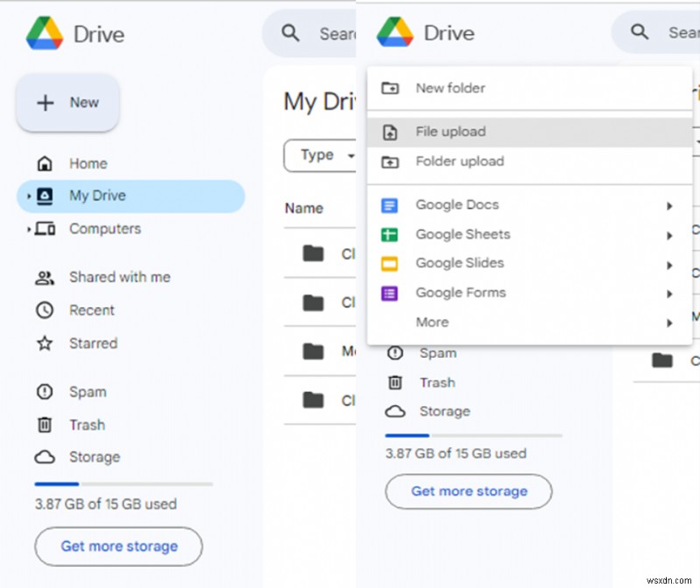Expand the Google Forms submenu arrow
Image resolution: width=700 pixels, height=588 pixels.
(x=669, y=294)
